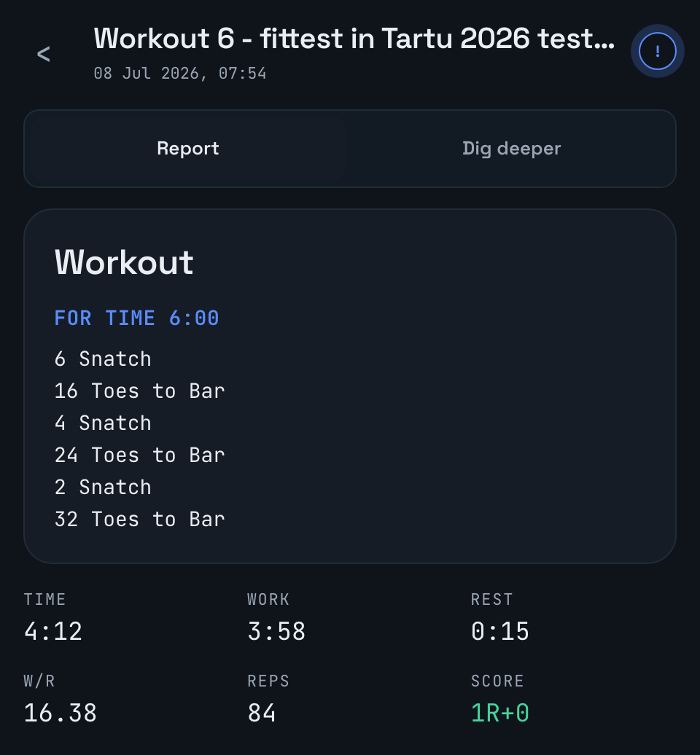Viewport: 700px width, 755px height.
Task: Select the 24 Toes to Bar line
Action: point(140,455)
